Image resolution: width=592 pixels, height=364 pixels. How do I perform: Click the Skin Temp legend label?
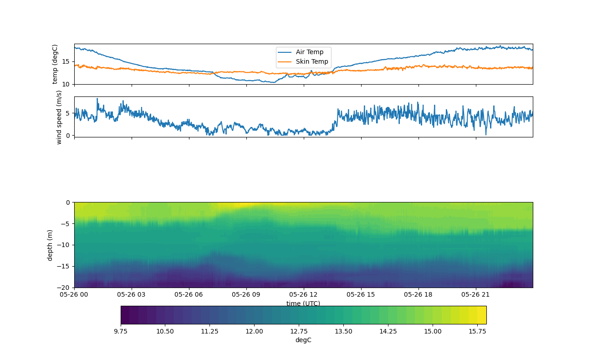[x=311, y=61]
